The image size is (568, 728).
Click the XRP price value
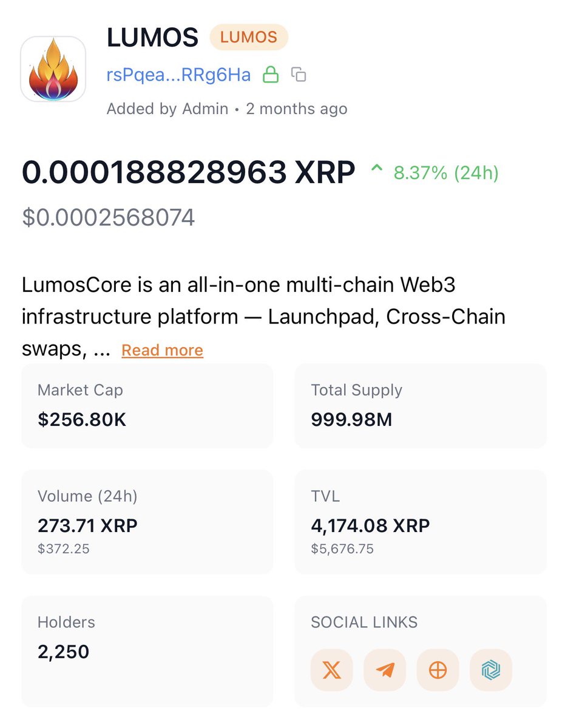[188, 174]
